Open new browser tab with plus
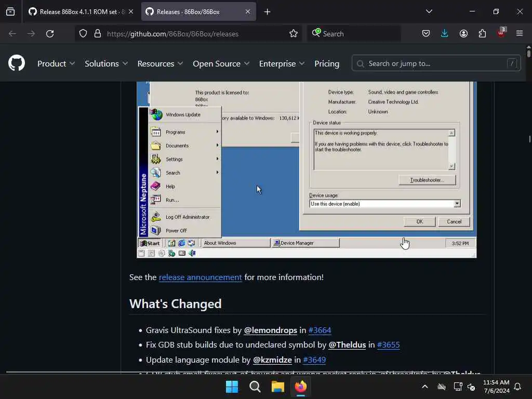The image size is (532, 399). 268,12
